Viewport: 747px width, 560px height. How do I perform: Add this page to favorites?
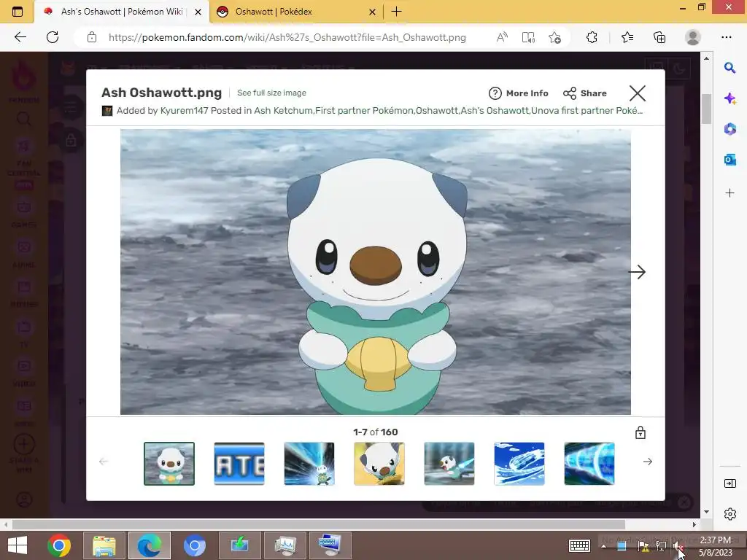tap(554, 37)
